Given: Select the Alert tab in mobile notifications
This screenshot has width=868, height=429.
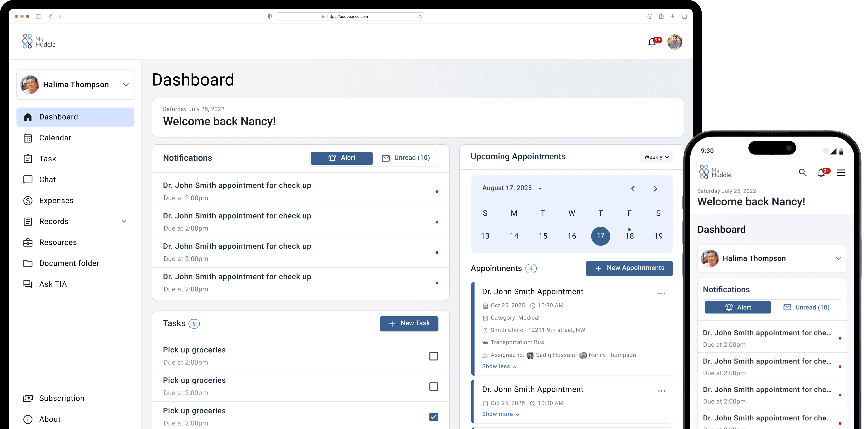Looking at the screenshot, I should [738, 307].
